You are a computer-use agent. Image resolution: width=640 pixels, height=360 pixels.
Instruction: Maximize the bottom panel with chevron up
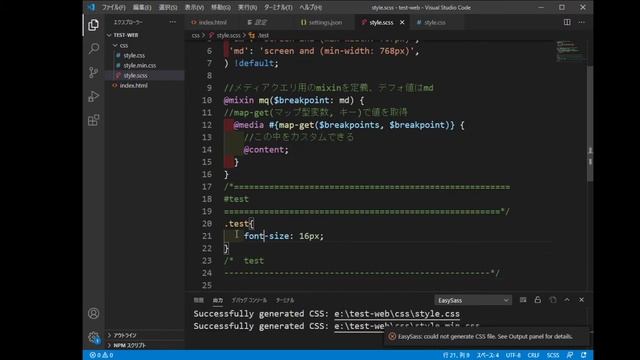coord(567,300)
